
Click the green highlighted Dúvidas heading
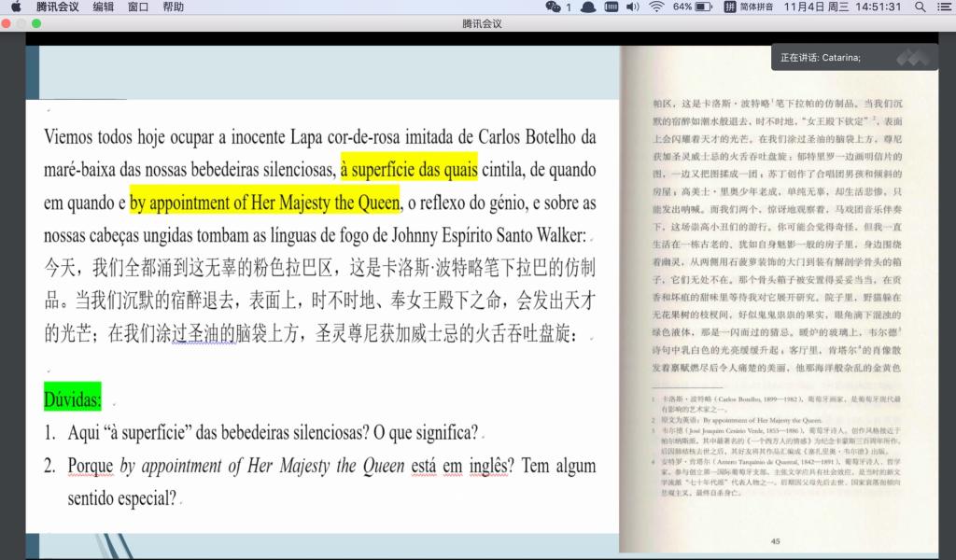(72, 399)
